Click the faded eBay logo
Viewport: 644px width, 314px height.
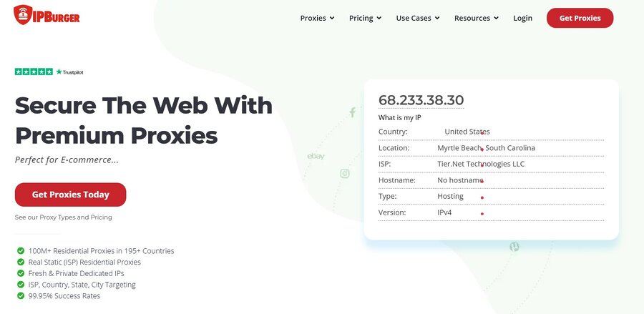coord(316,156)
